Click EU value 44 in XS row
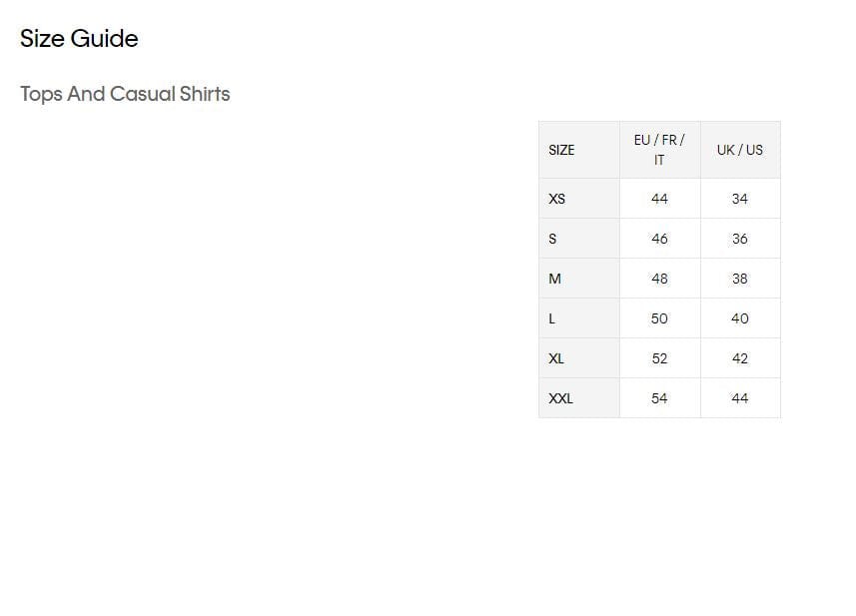This screenshot has height=616, width=856. tap(659, 199)
